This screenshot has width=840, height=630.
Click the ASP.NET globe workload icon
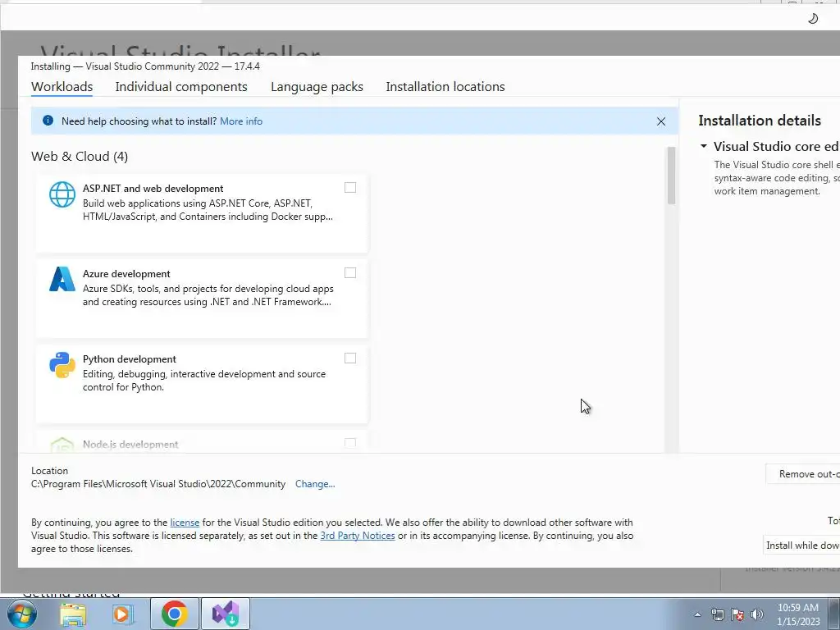tap(62, 194)
